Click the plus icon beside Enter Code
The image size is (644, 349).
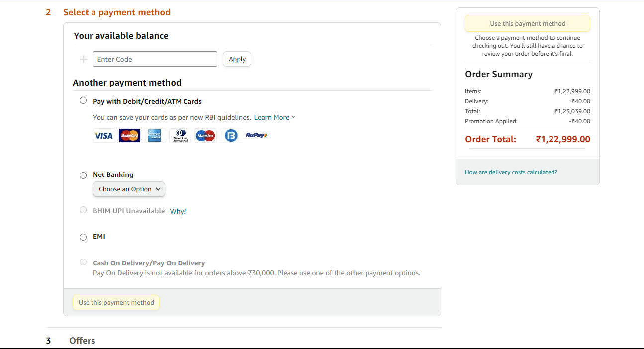(84, 59)
